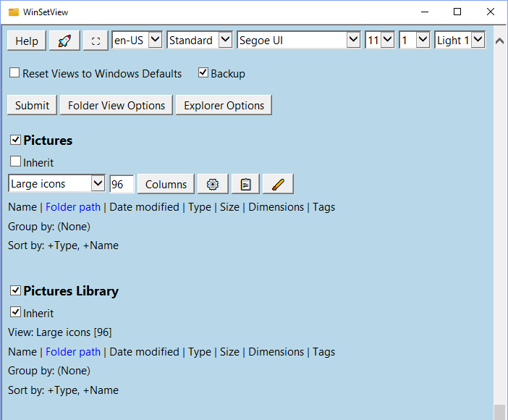The height and width of the screenshot is (420, 508).
Task: Click the fullscreen brackets icon button
Action: [x=96, y=41]
